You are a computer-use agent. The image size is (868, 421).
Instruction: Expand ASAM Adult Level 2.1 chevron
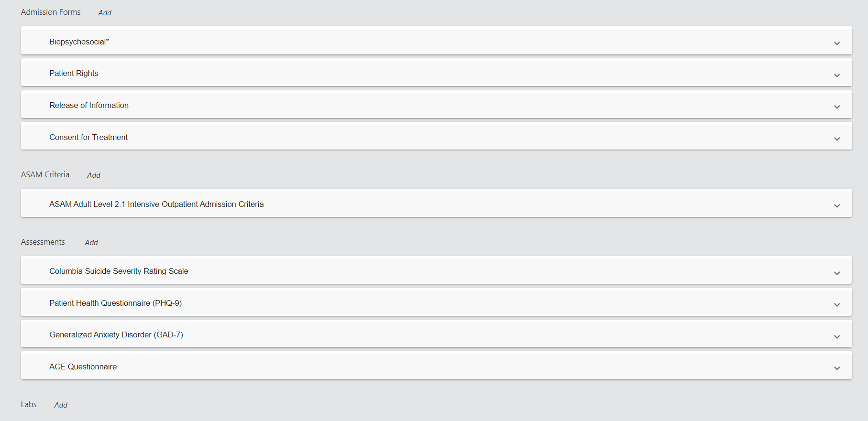(x=837, y=205)
